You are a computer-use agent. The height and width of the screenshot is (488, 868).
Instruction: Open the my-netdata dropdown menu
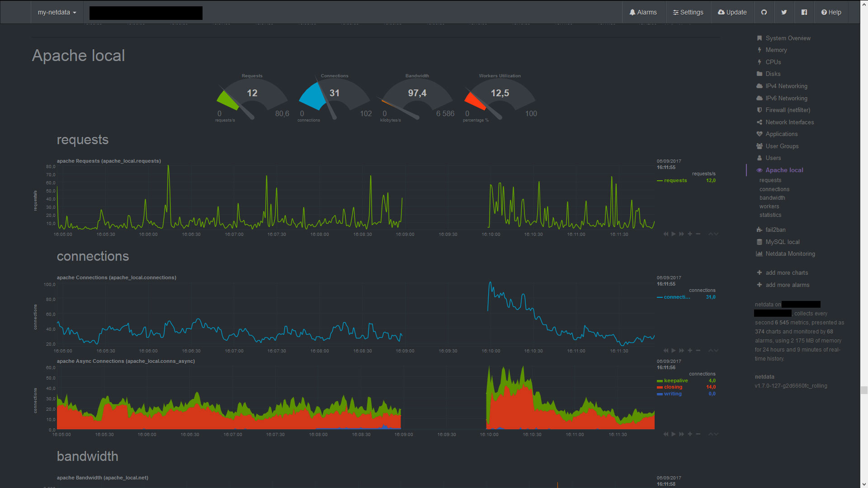point(57,12)
